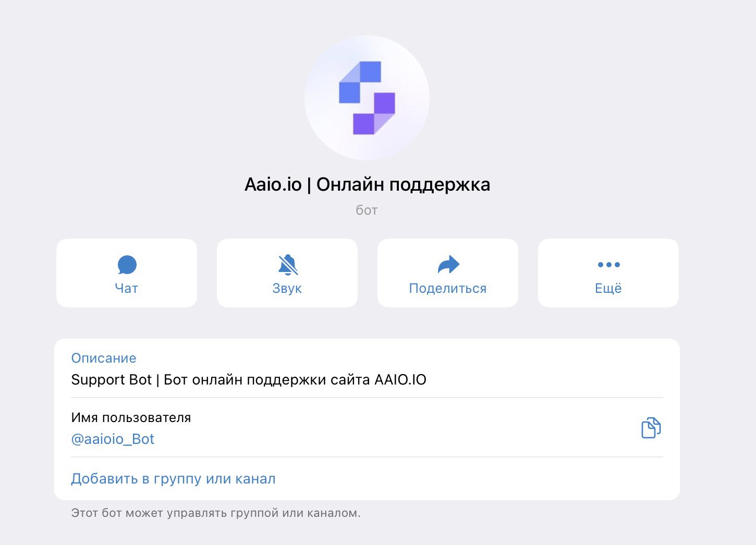Click the Имя пользователя label

[x=131, y=417]
